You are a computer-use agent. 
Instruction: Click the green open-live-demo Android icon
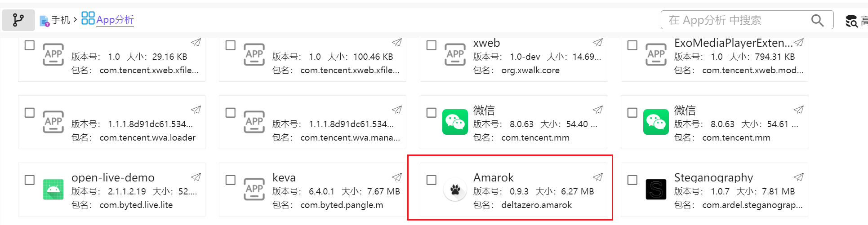tap(53, 189)
